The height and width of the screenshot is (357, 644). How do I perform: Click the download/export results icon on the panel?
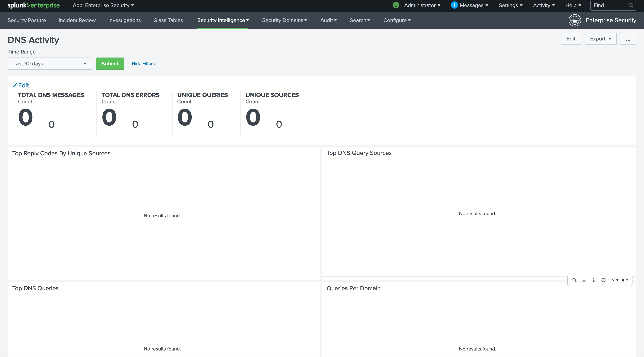click(584, 280)
